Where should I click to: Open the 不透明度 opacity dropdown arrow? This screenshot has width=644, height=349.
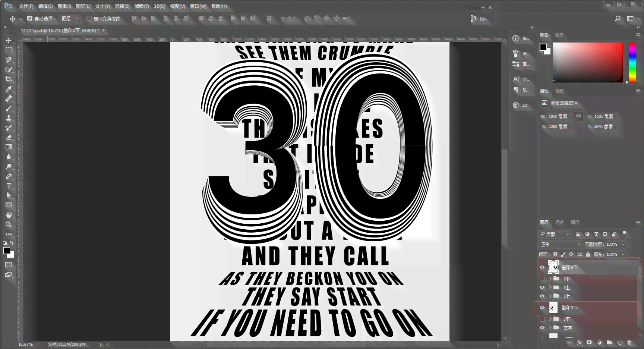623,244
